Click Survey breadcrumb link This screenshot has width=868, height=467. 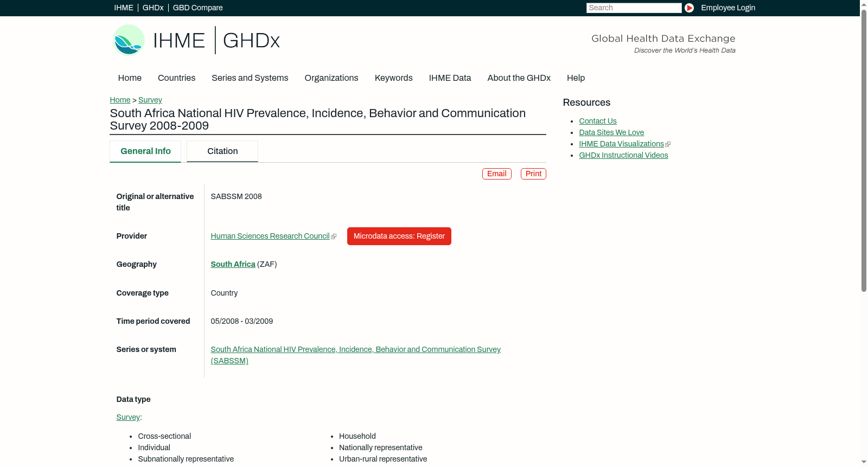click(x=150, y=100)
